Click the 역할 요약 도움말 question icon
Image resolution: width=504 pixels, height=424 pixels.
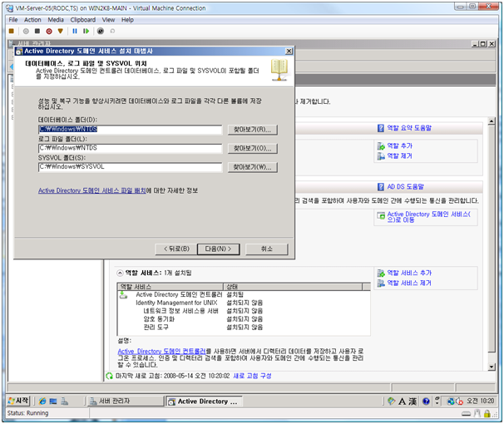pyautogui.click(x=381, y=128)
